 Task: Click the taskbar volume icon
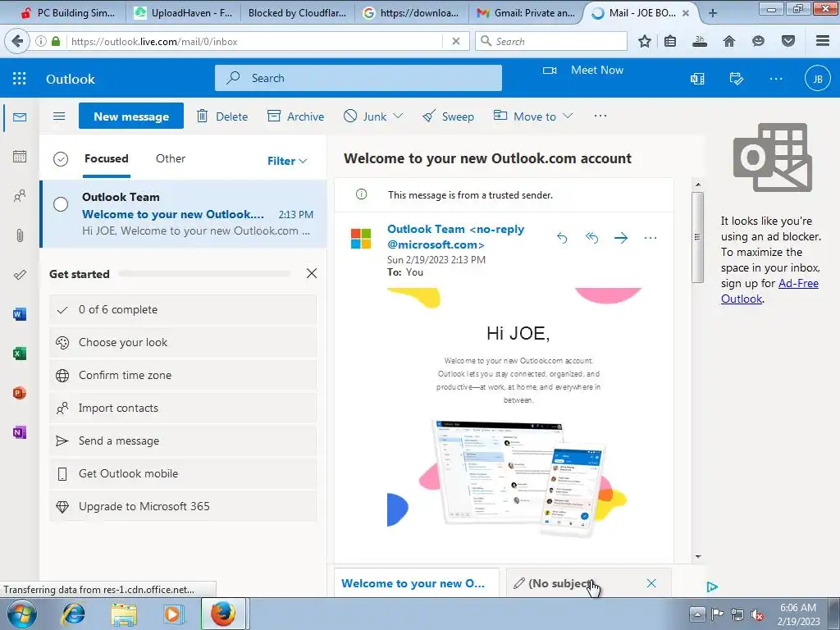click(x=756, y=614)
